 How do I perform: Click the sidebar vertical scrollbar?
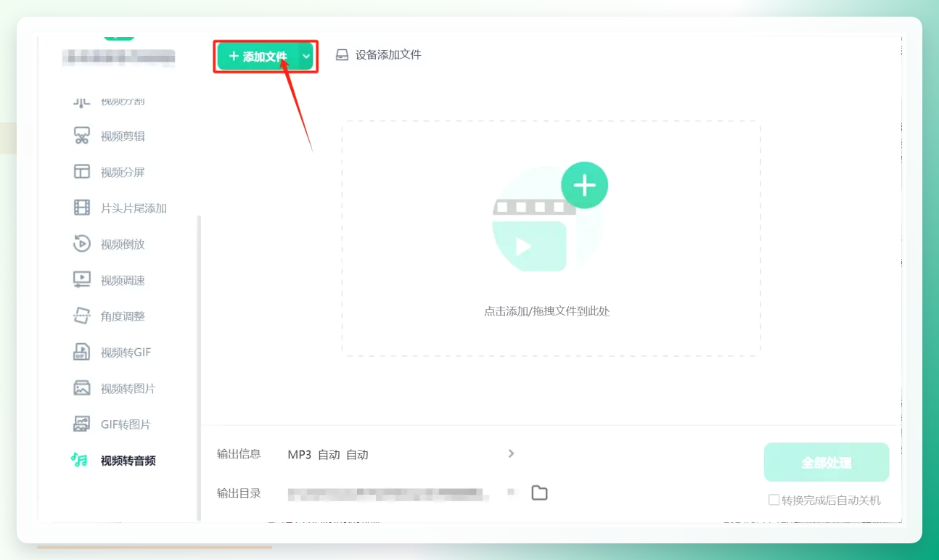[x=199, y=368]
